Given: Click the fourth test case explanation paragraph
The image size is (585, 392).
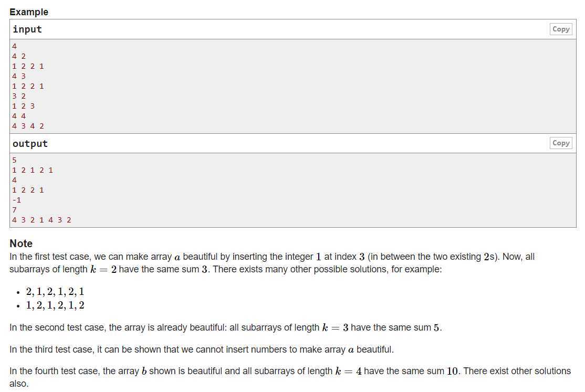Looking at the screenshot, I should pyautogui.click(x=290, y=377).
